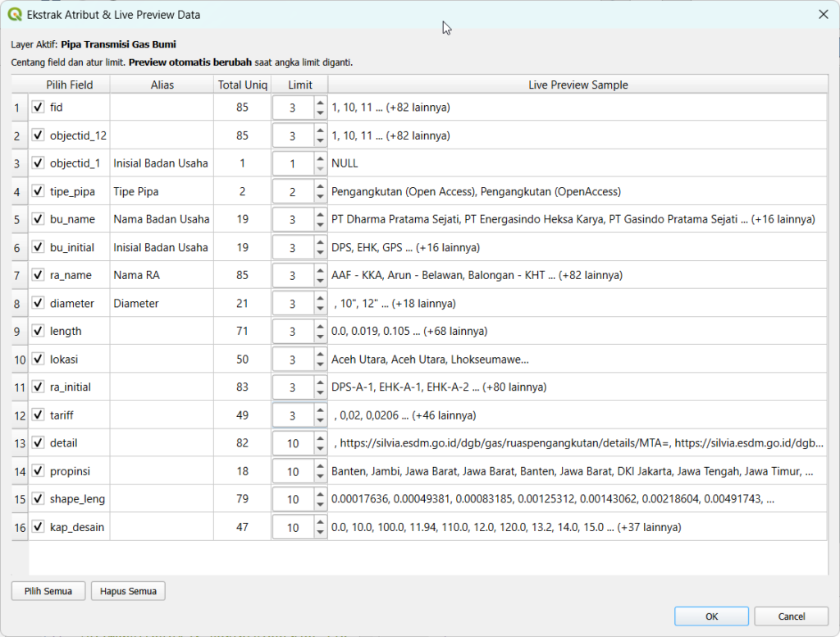Edit the Alias cell for length
The height and width of the screenshot is (637, 840).
pos(162,331)
